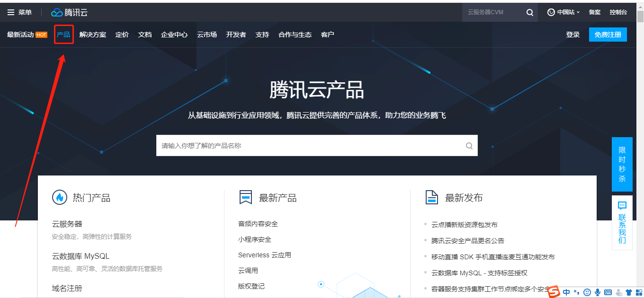This screenshot has height=298, width=644.
Task: Click the 备案 link
Action: tap(595, 12)
